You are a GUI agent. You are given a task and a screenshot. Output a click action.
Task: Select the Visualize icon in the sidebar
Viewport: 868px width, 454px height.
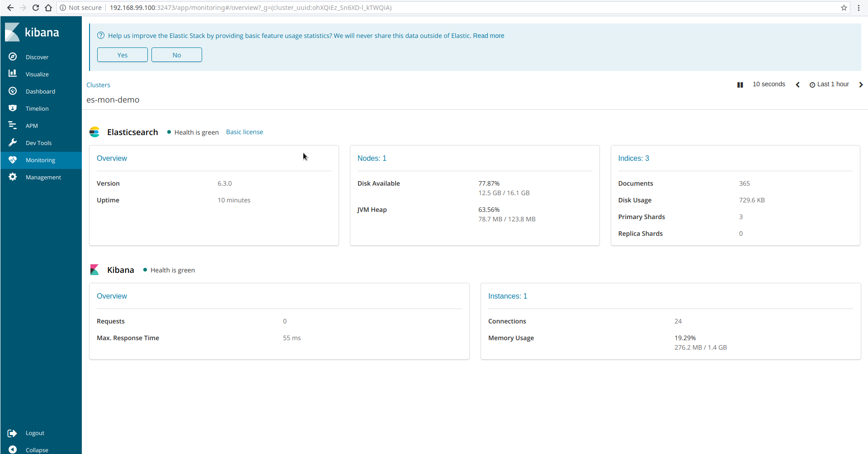click(13, 74)
